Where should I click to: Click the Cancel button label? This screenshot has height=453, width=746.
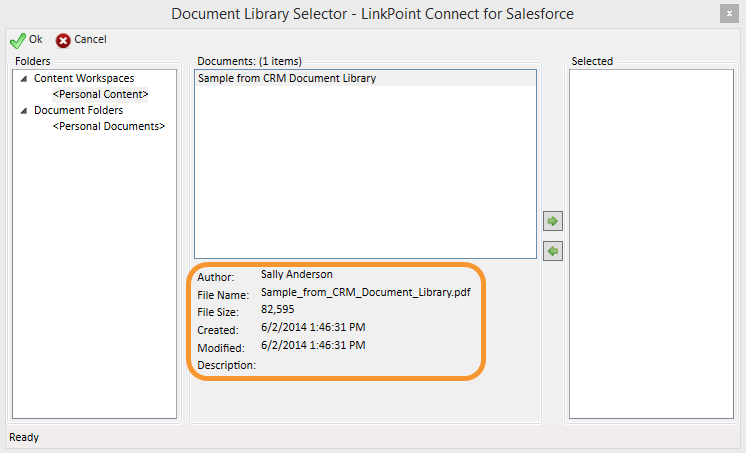90,39
